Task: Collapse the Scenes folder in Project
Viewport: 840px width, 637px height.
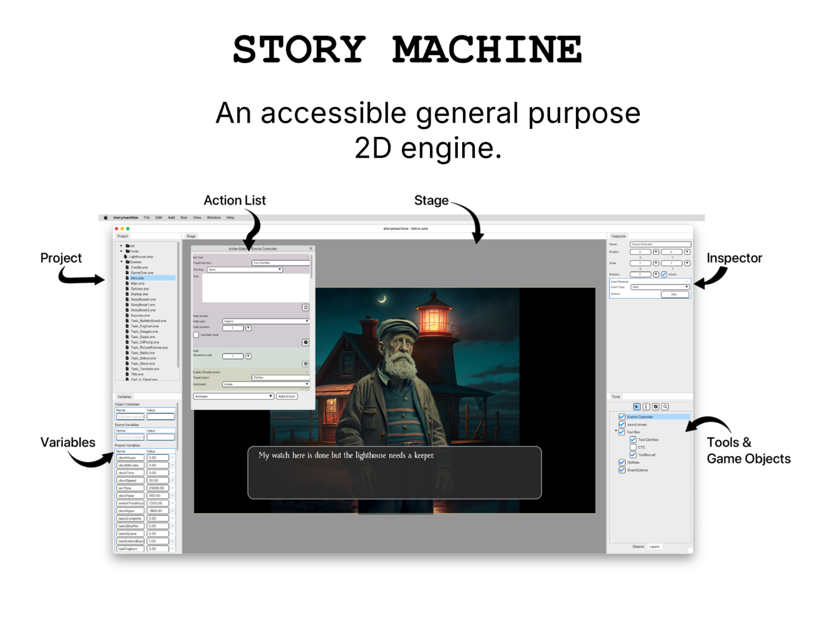Action: (121, 262)
